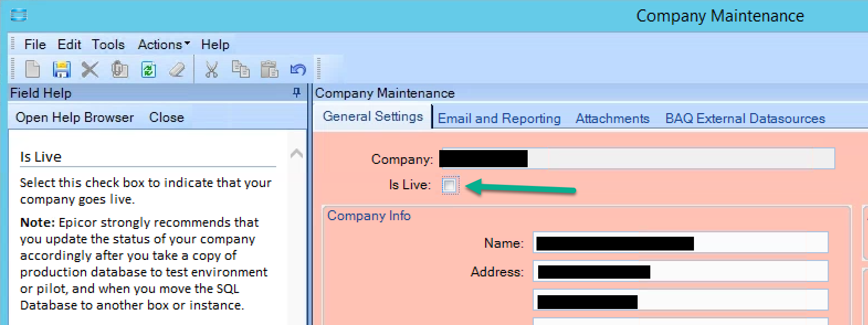Viewport: 868px width, 325px height.
Task: Open the BAQ External Datasources tab
Action: coord(745,119)
